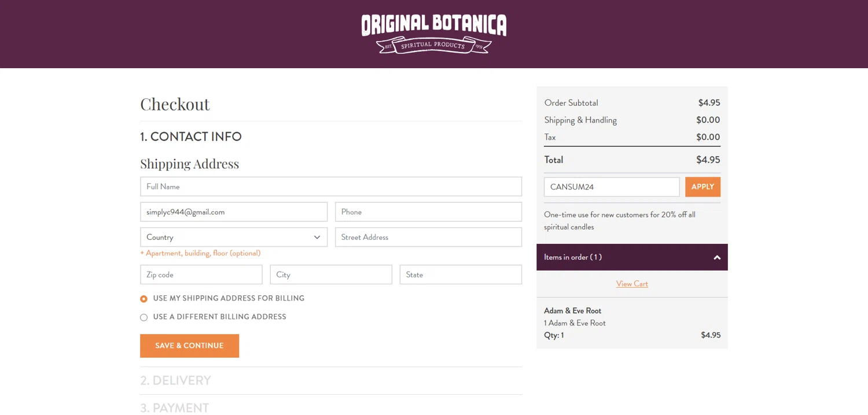Viewport: 868px width, 415px height.
Task: Click the City field
Action: (x=331, y=275)
